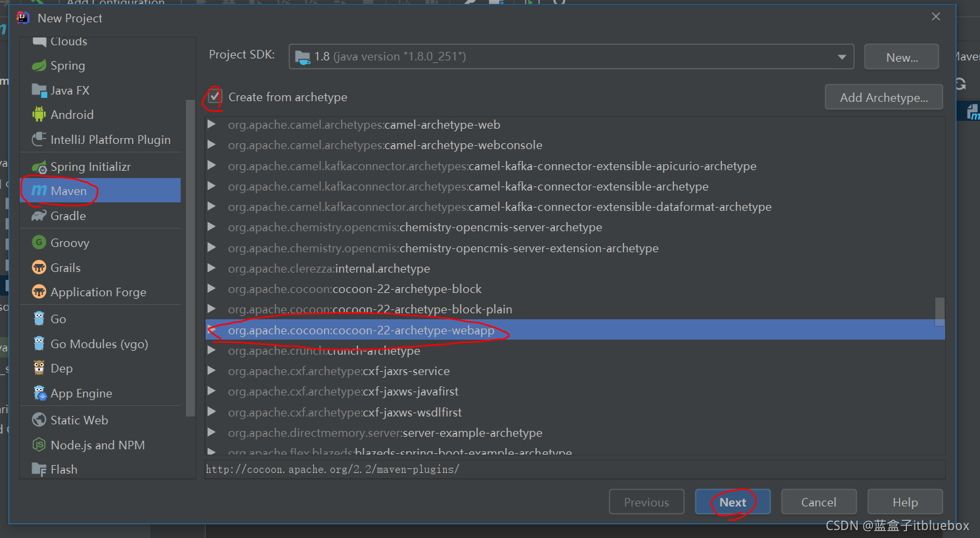This screenshot has width=980, height=538.
Task: Click the IntelliJ Platform Plugin icon
Action: (x=39, y=139)
